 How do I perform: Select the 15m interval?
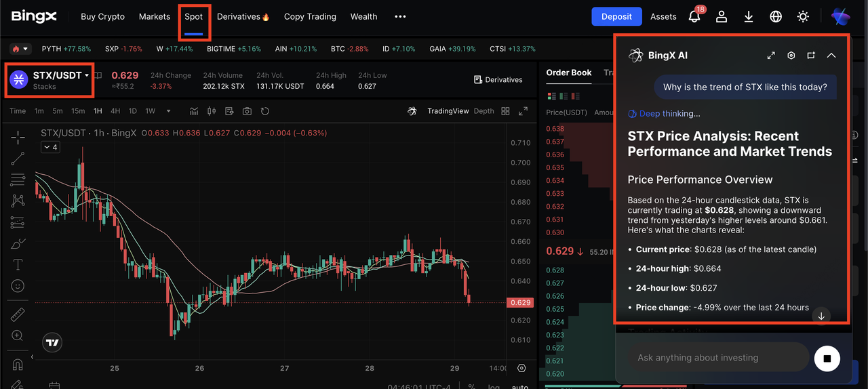click(x=78, y=111)
